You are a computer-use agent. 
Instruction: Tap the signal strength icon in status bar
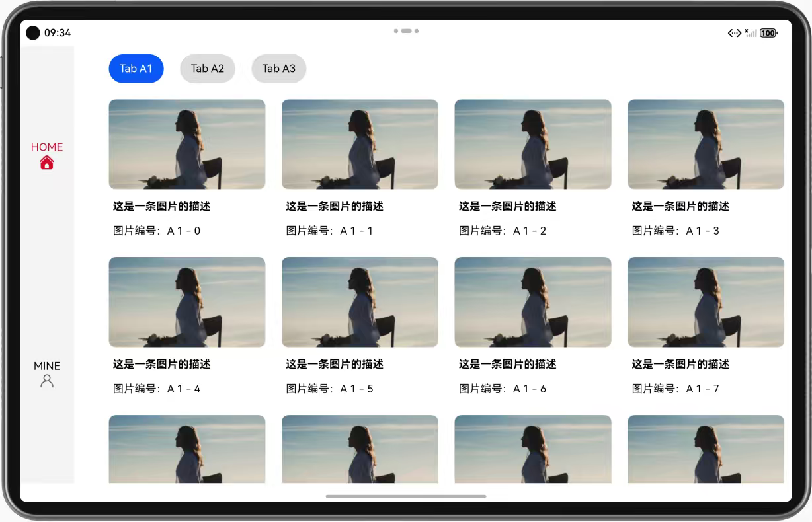(x=751, y=33)
